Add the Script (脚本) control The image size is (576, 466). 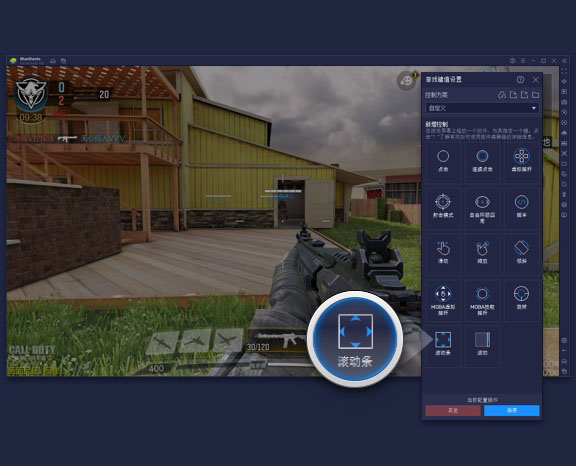click(x=521, y=208)
